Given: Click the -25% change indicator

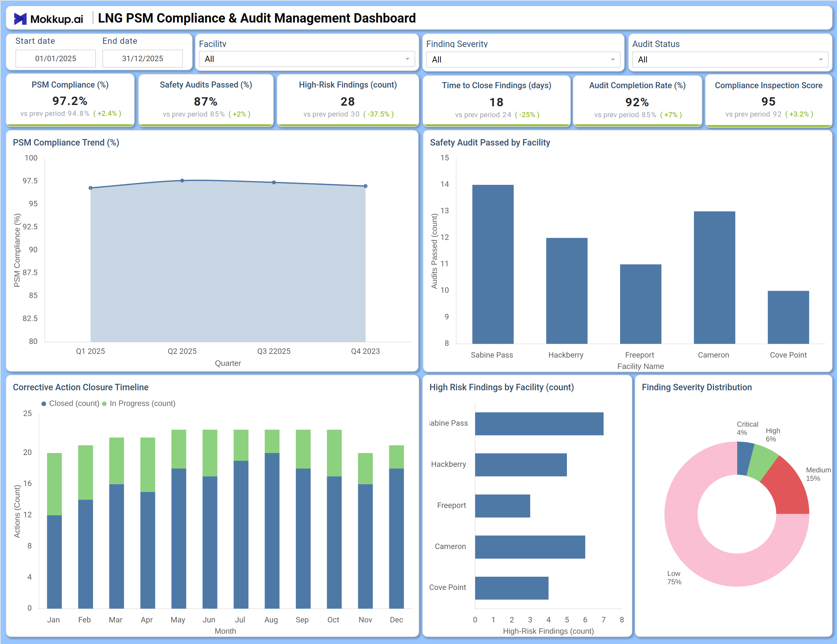Looking at the screenshot, I should point(527,115).
